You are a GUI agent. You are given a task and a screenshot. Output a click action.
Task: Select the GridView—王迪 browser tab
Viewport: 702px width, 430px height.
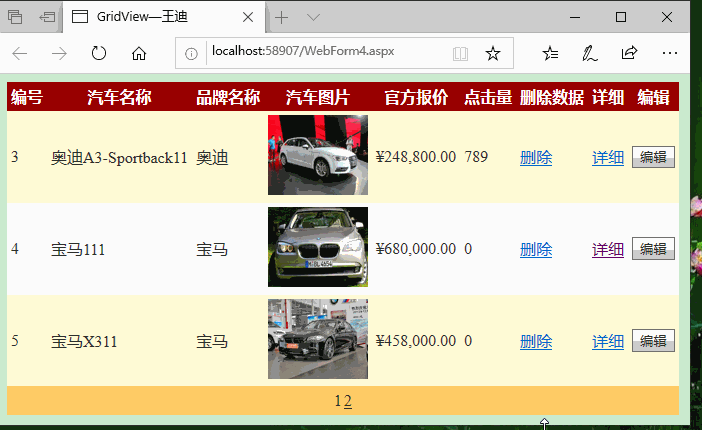(x=164, y=17)
